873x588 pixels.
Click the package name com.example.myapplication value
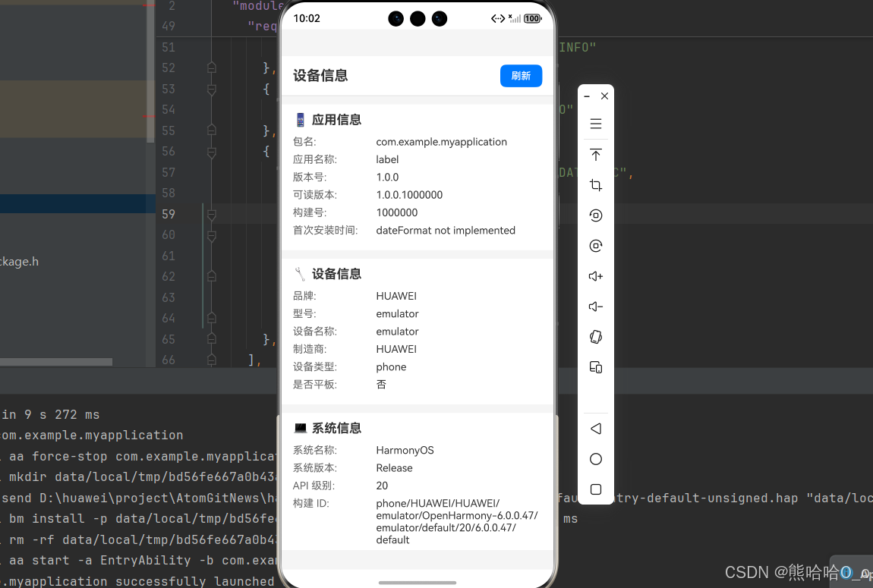(x=442, y=142)
